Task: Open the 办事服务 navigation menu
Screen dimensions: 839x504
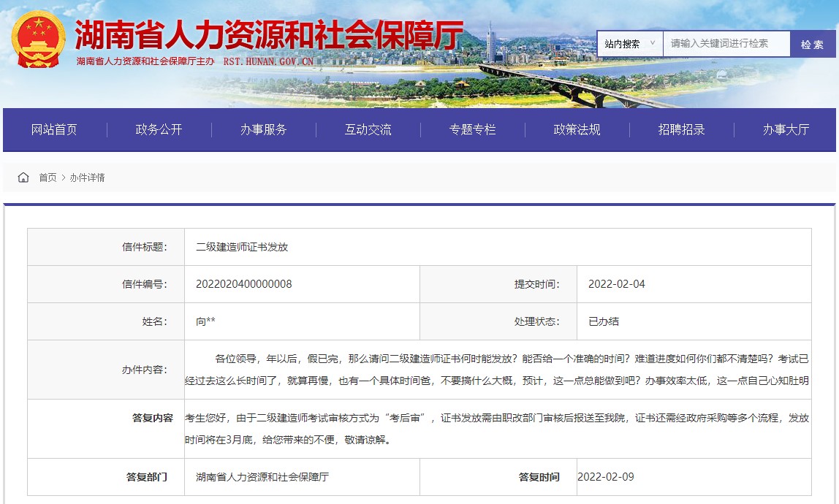Action: [263, 129]
